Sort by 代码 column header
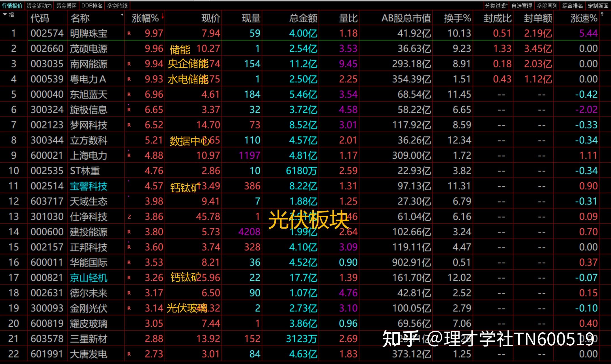The height and width of the screenshot is (364, 611). point(40,18)
